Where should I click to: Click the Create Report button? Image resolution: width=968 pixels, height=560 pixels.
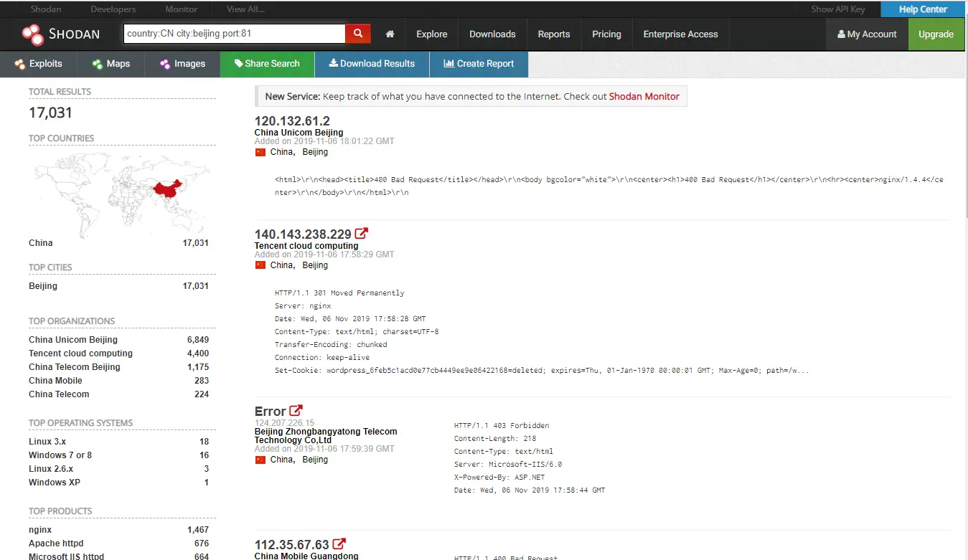point(479,64)
